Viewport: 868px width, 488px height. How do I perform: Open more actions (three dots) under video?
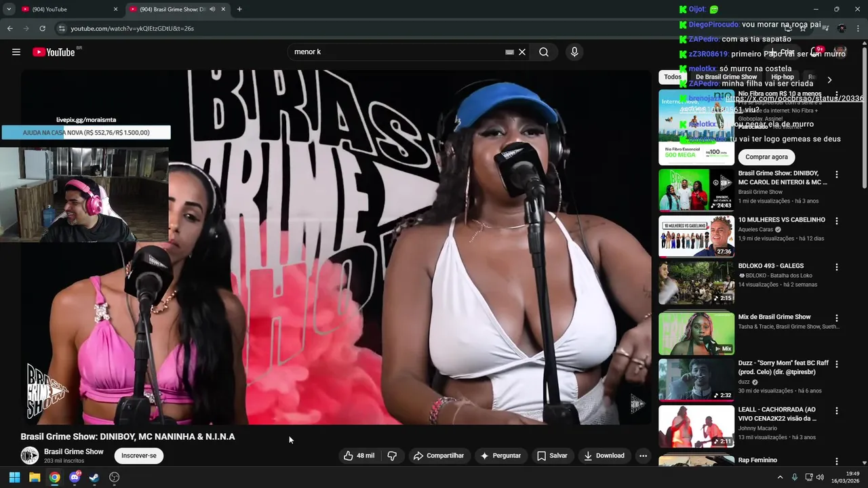[643, 455]
